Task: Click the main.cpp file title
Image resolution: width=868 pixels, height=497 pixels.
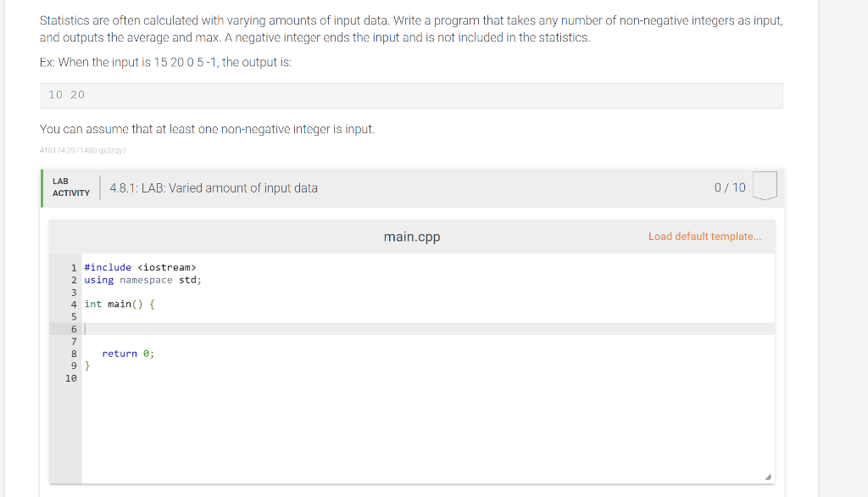Action: coord(412,237)
